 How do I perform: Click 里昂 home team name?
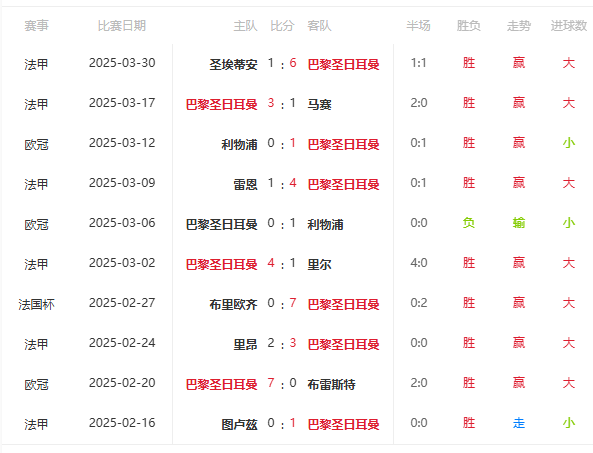coord(245,344)
